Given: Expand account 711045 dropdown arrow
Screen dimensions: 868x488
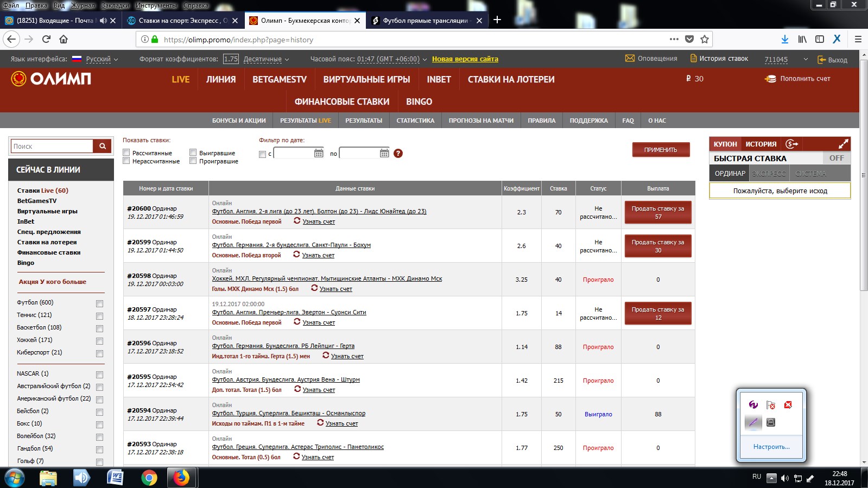Looking at the screenshot, I should [806, 59].
